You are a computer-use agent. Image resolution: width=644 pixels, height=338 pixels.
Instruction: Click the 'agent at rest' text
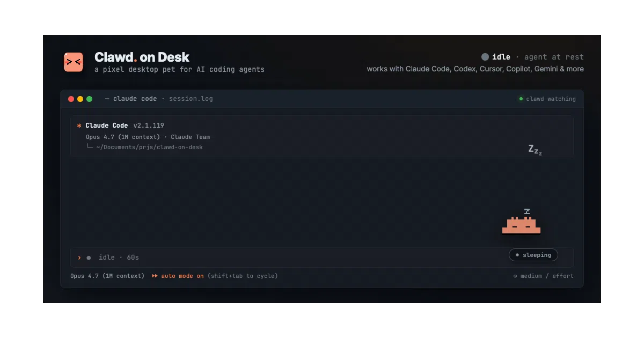(x=554, y=57)
